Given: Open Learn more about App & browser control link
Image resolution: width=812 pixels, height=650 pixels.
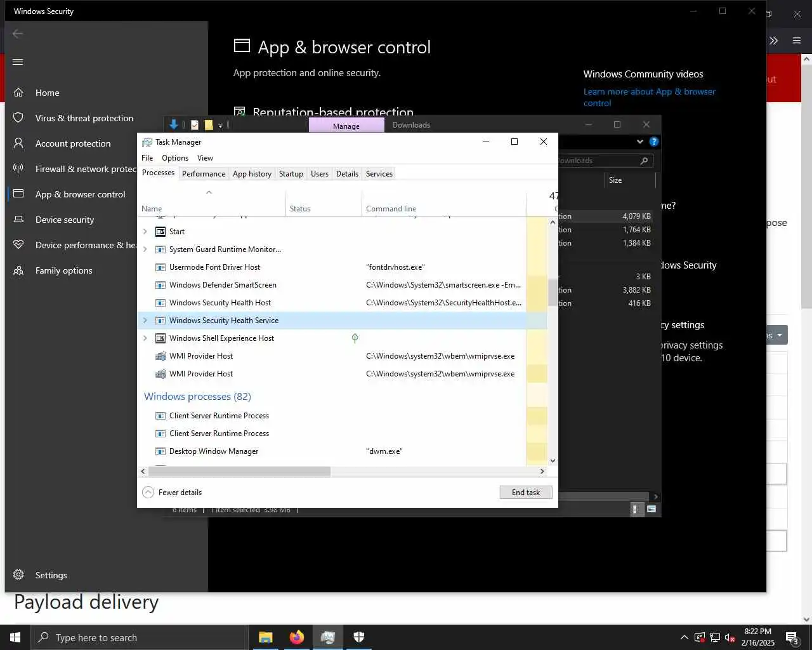Looking at the screenshot, I should point(650,97).
